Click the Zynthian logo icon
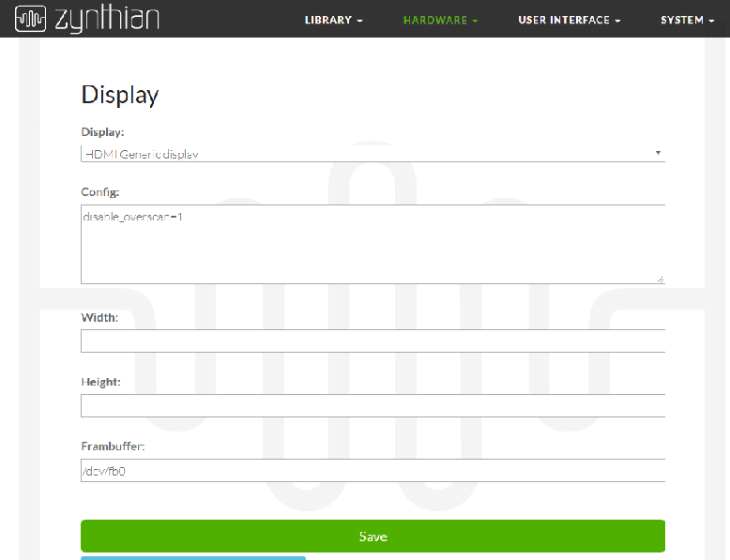The width and height of the screenshot is (730, 560). click(30, 19)
